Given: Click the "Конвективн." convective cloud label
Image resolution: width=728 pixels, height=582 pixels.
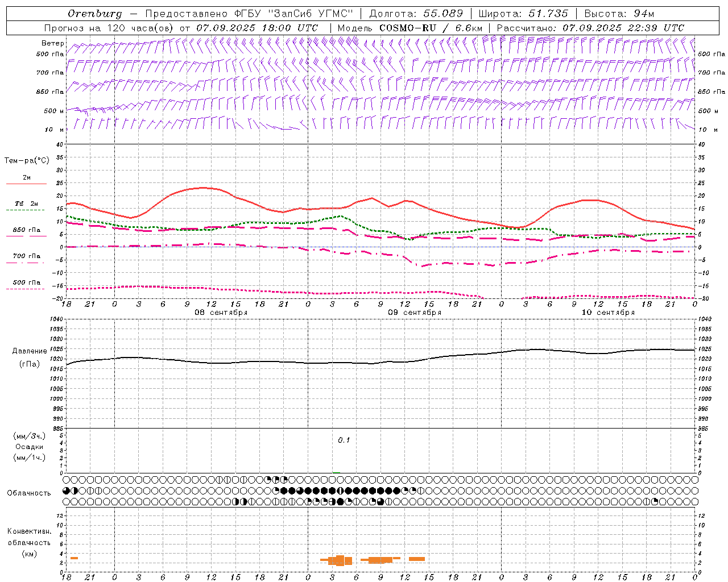Looking at the screenshot, I should tap(30, 531).
